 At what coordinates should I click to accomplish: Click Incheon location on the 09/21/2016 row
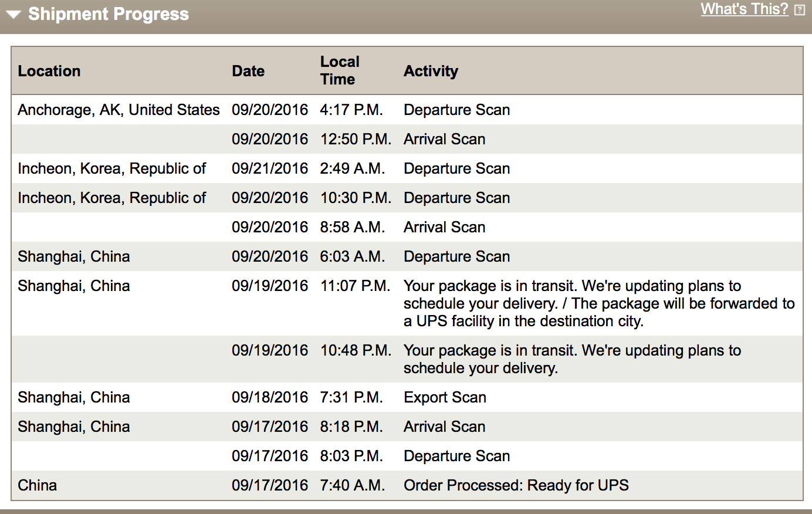pyautogui.click(x=112, y=168)
